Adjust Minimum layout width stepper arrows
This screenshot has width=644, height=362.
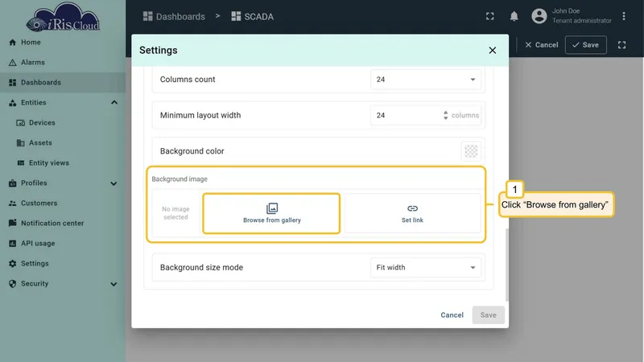[446, 115]
